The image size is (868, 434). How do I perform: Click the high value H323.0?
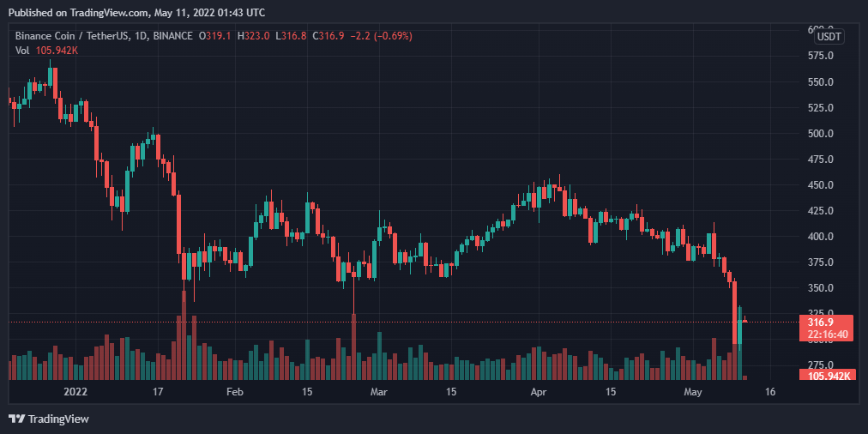point(254,36)
